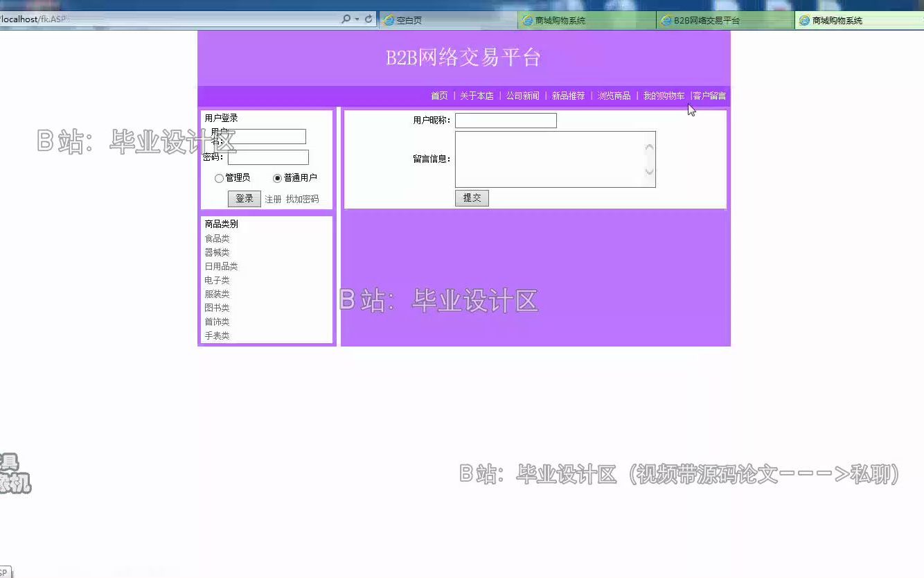Click the IE icon on 空白页 tab
Viewport: 924px width, 578px height.
389,20
